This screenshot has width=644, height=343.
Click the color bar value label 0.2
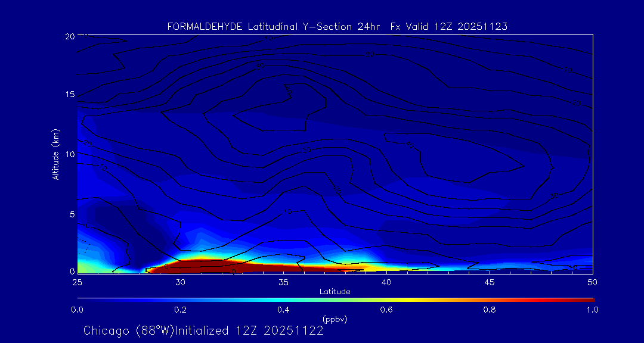181,310
